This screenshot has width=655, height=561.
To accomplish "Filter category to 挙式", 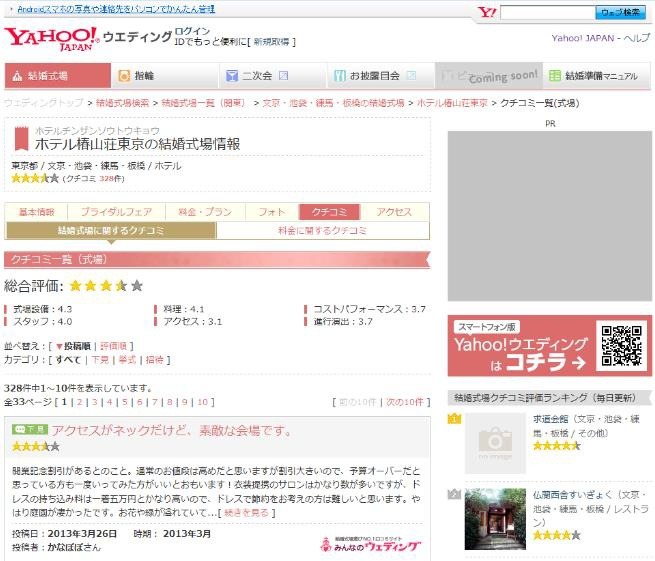I will click(127, 360).
